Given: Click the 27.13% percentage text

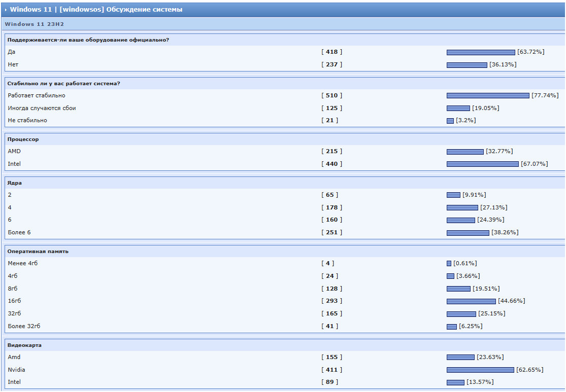Looking at the screenshot, I should (494, 208).
